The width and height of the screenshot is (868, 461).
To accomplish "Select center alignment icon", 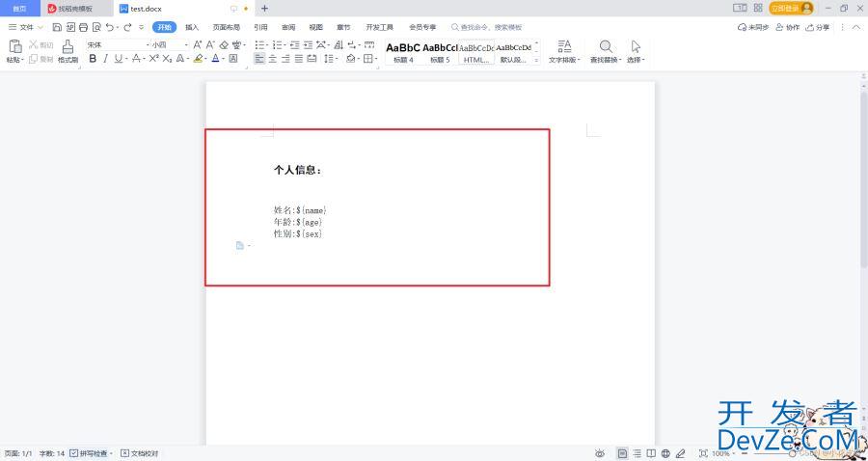I will pos(272,59).
